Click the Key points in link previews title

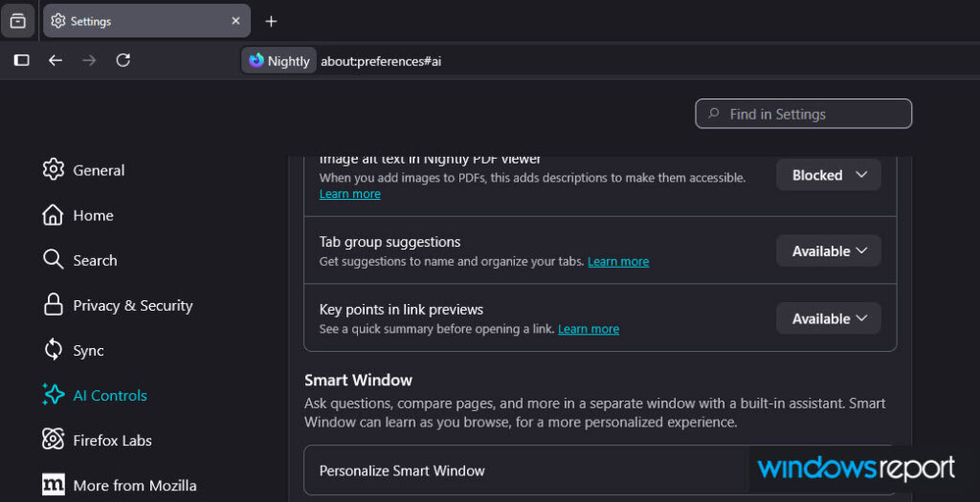coord(401,309)
